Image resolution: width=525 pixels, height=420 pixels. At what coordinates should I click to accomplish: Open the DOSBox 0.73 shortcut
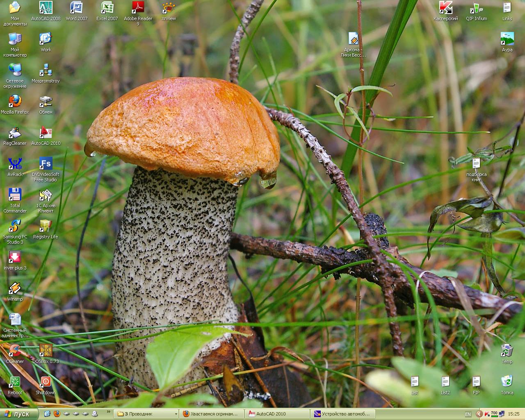click(x=46, y=351)
